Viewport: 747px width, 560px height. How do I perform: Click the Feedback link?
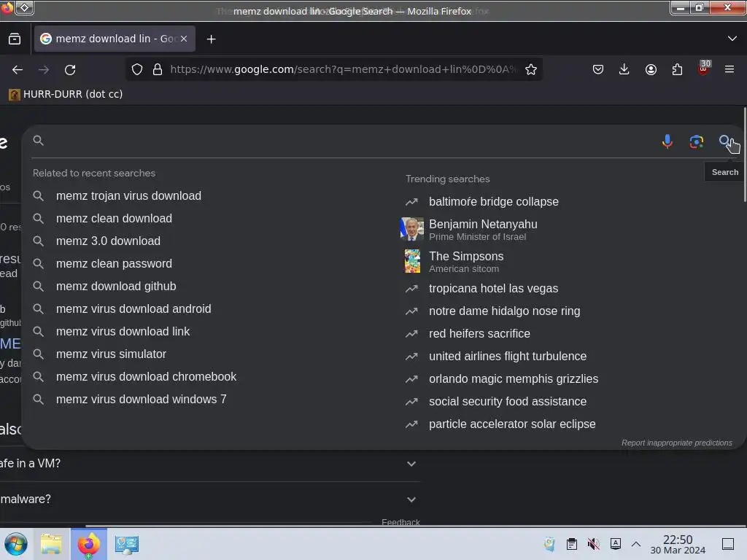(x=400, y=522)
